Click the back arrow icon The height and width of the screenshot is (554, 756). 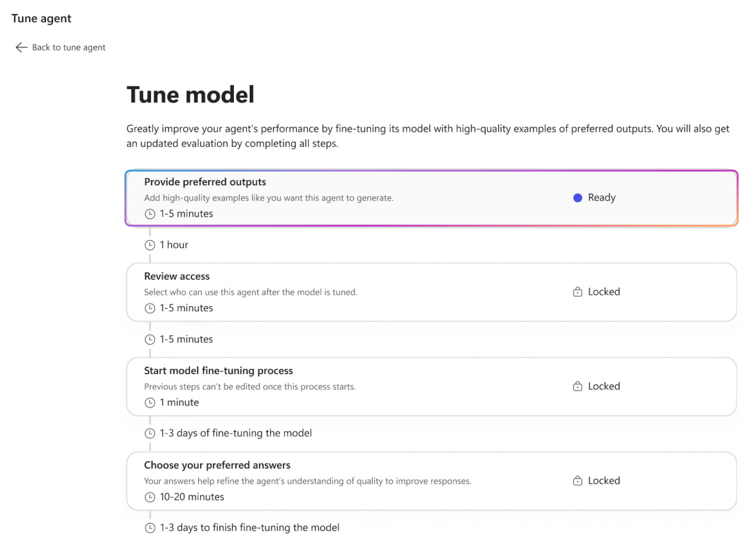pos(21,47)
